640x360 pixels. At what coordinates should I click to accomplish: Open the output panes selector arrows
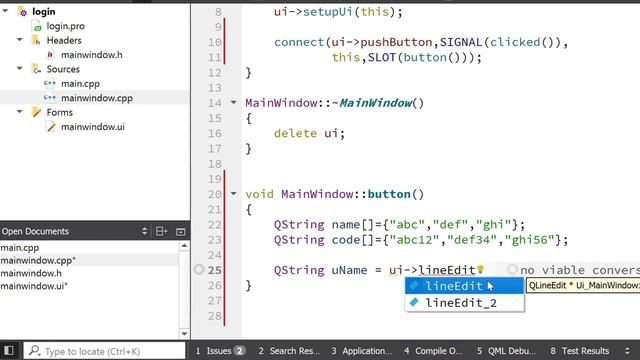pos(627,351)
